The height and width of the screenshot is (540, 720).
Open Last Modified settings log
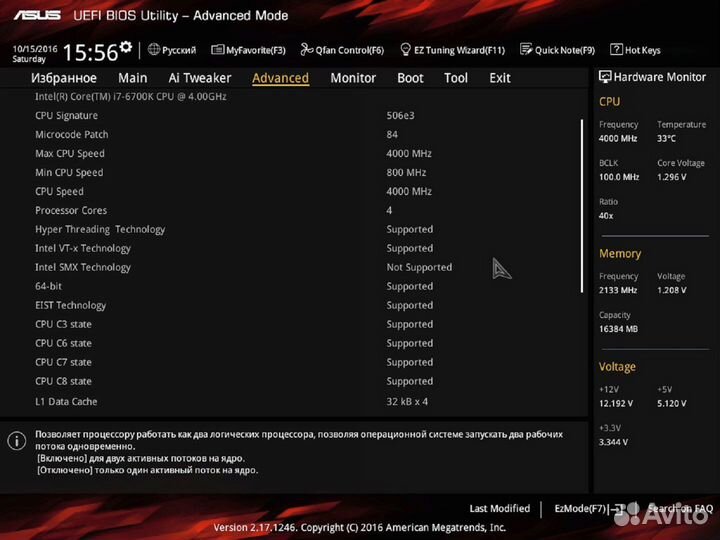500,508
